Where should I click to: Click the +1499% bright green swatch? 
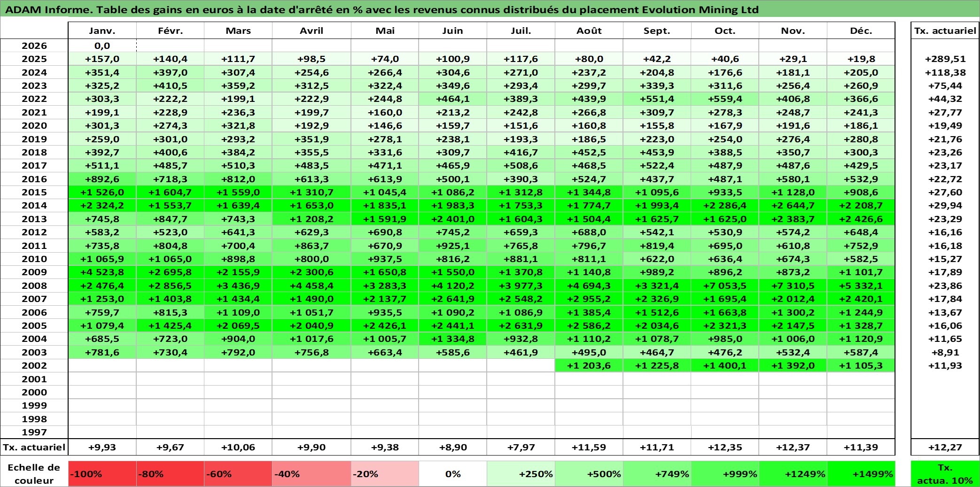coord(861,474)
